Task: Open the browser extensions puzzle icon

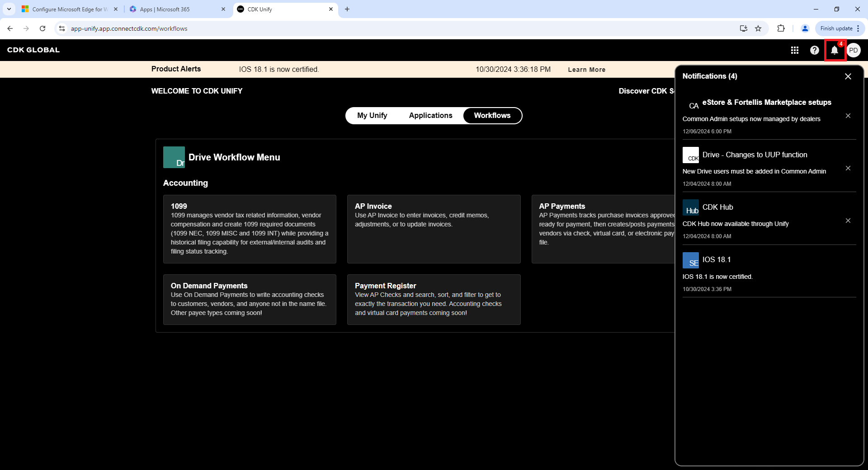Action: pos(781,28)
